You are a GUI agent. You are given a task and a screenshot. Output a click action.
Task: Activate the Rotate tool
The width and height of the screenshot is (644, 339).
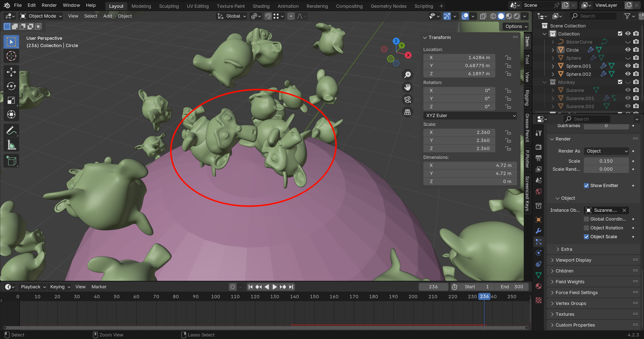[x=11, y=86]
